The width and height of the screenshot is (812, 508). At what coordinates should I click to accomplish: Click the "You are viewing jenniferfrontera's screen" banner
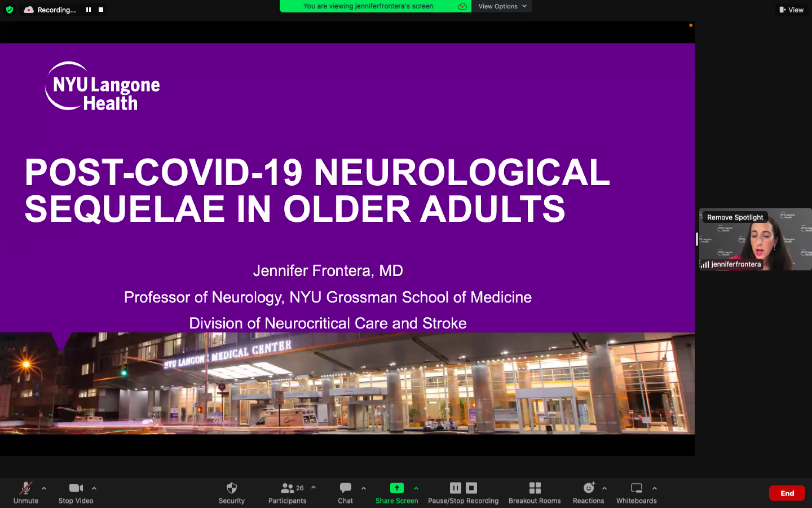pos(368,6)
